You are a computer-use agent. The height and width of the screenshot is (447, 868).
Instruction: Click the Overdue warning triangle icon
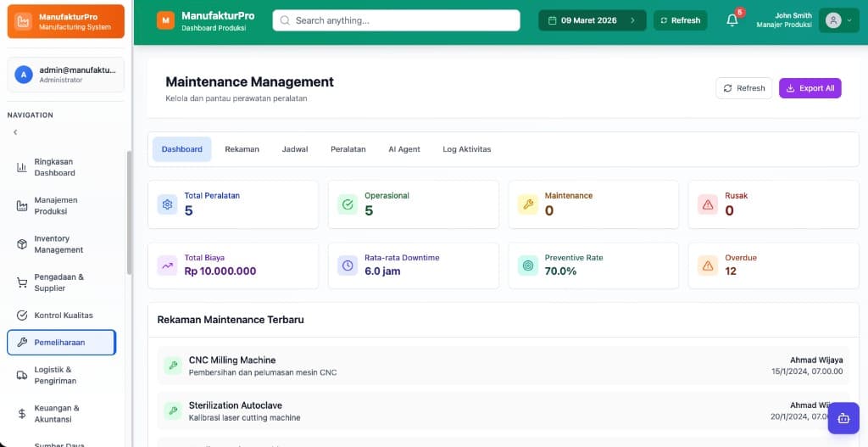707,265
